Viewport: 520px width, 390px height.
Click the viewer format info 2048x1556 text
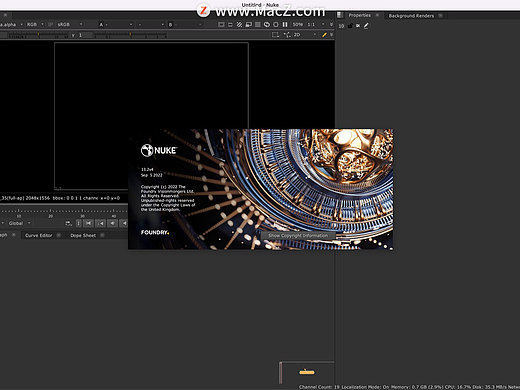coord(38,198)
